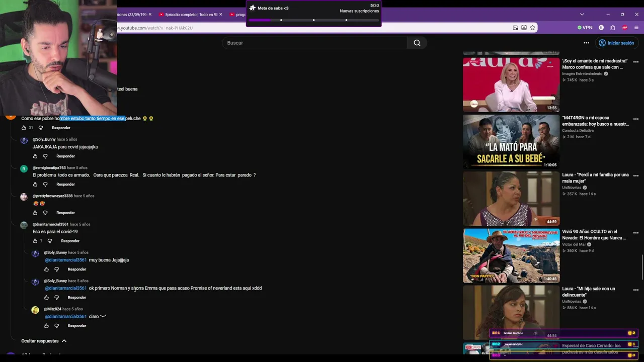
Task: Open the Laura 13:55 video thumbnail
Action: tap(511, 84)
